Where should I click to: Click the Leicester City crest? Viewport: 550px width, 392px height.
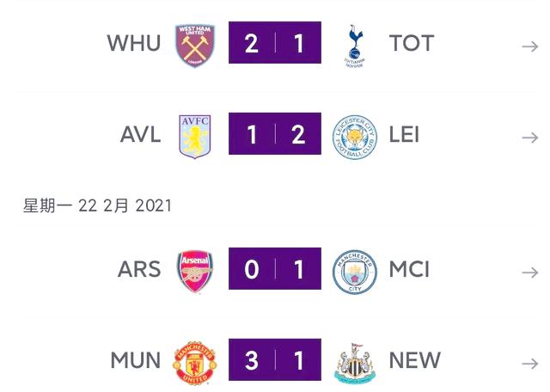[x=354, y=136]
